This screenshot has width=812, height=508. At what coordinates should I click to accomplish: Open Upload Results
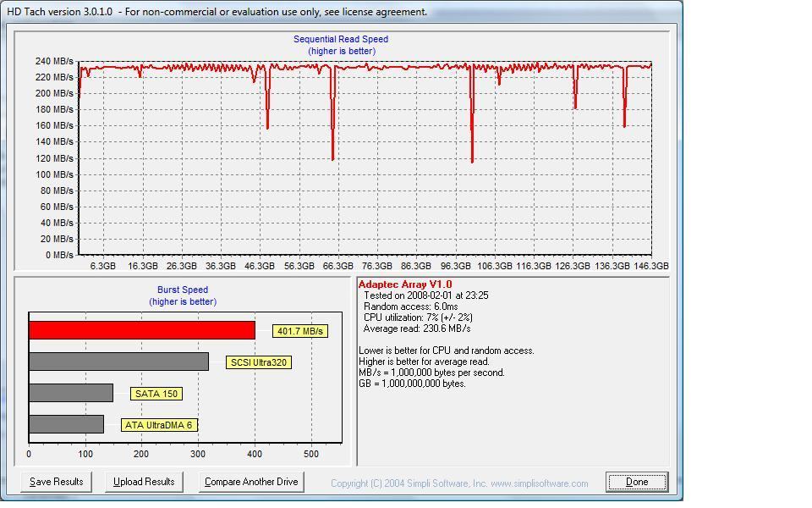point(144,482)
